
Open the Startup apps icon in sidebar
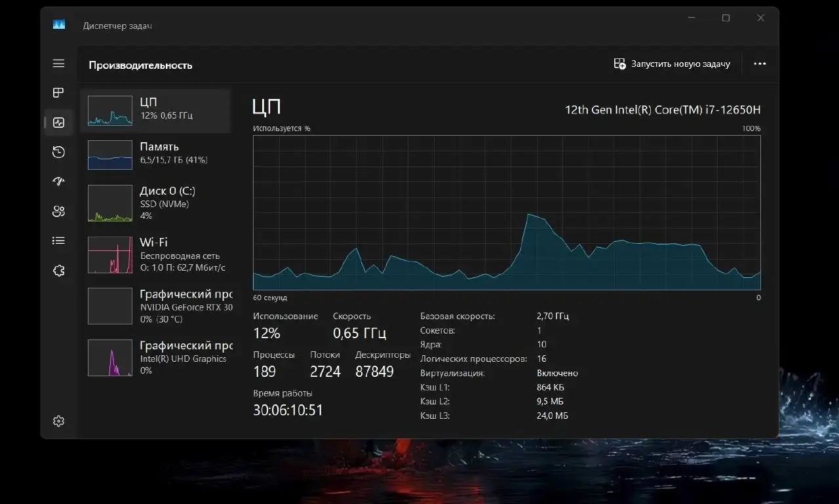tap(59, 182)
